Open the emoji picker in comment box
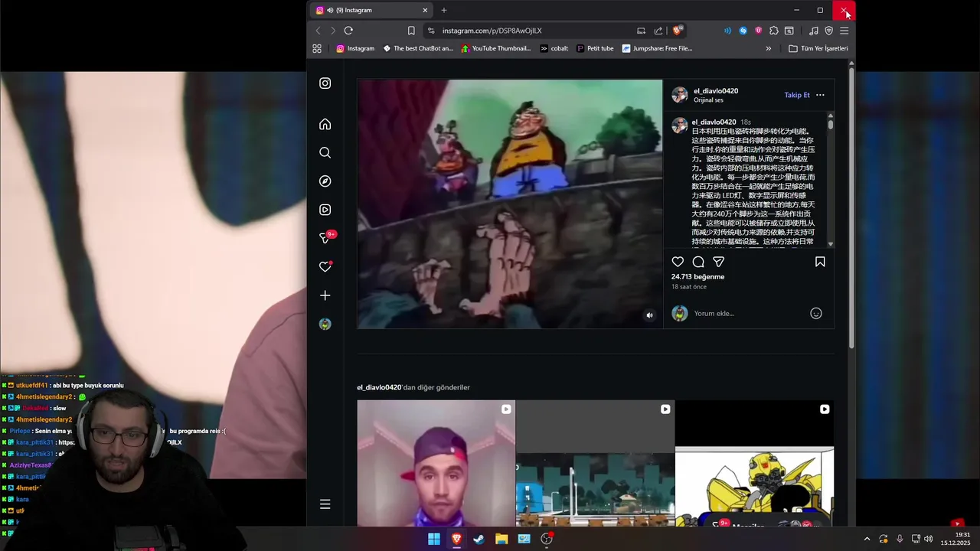The height and width of the screenshot is (551, 980). click(x=816, y=313)
